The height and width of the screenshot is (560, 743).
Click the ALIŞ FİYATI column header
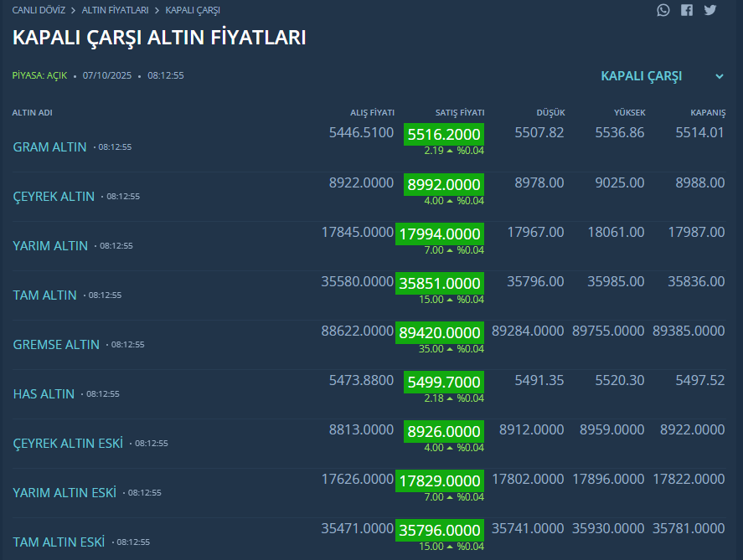pyautogui.click(x=372, y=113)
